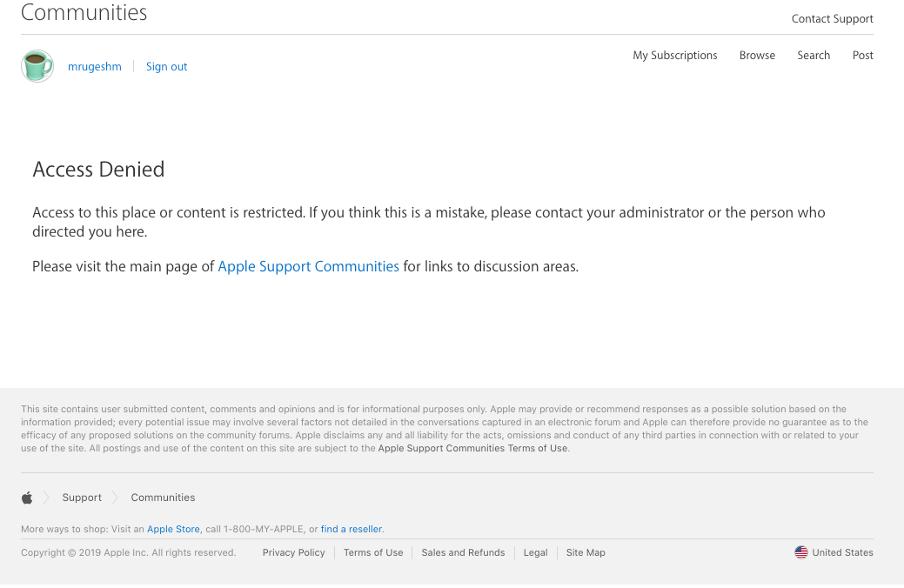Open Search from the top navigation
Viewport: 904px width, 588px height.
pos(814,56)
